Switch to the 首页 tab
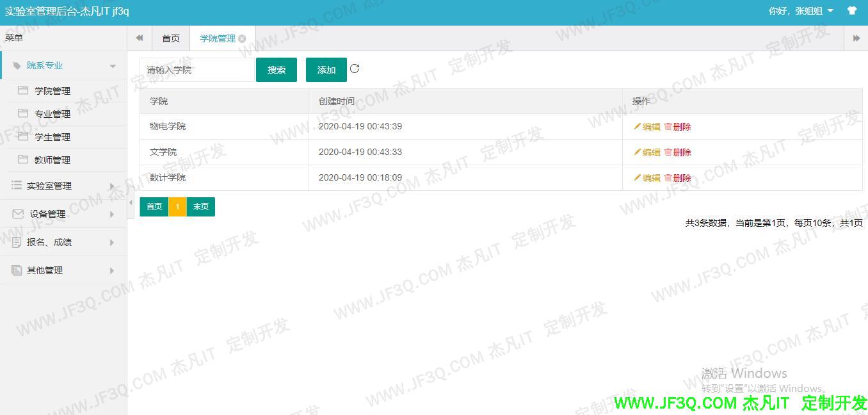This screenshot has height=415, width=868. click(170, 38)
